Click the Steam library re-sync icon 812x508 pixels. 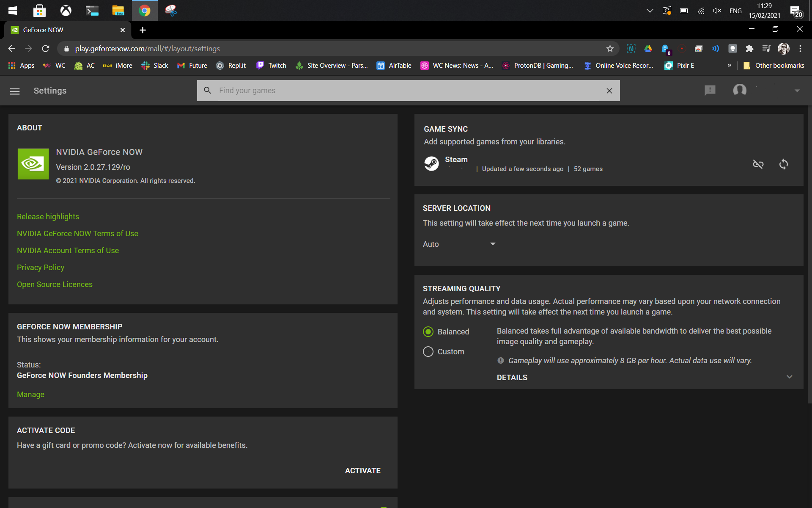(783, 164)
